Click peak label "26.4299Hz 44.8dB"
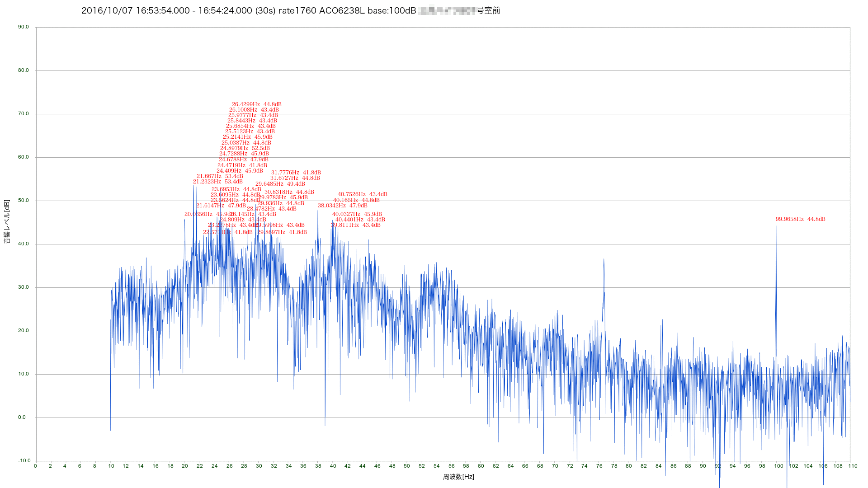 257,104
